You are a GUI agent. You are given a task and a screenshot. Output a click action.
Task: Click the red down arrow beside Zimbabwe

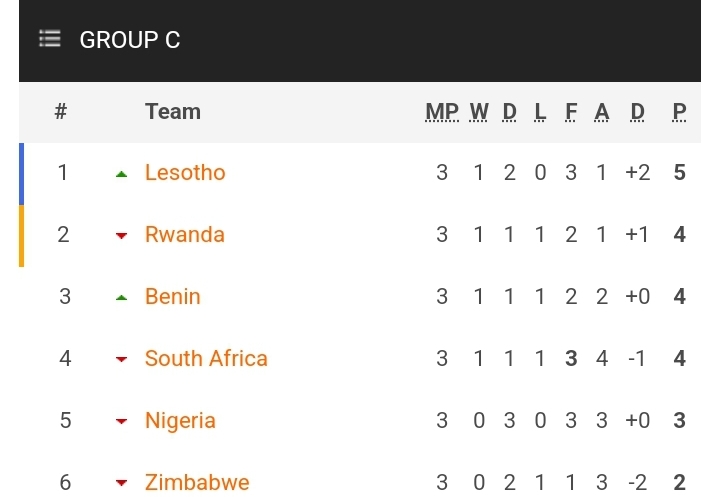pyautogui.click(x=121, y=484)
